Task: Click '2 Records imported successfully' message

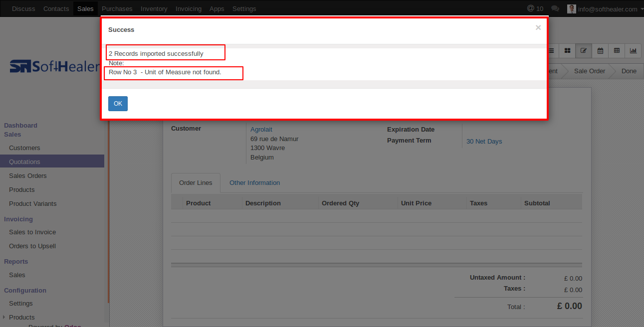Action: tap(156, 53)
